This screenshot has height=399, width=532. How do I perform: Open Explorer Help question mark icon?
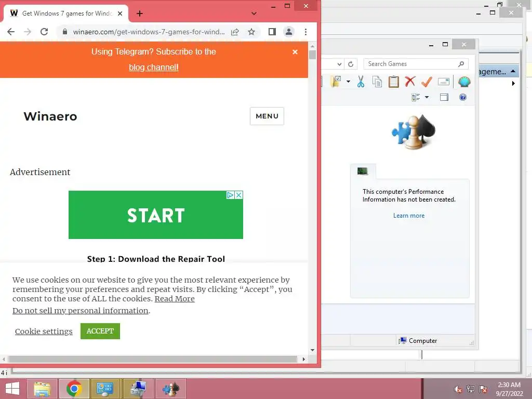coord(463,97)
